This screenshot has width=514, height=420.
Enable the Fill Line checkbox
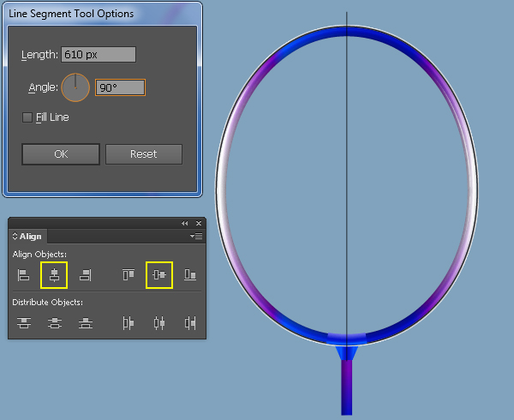(27, 117)
